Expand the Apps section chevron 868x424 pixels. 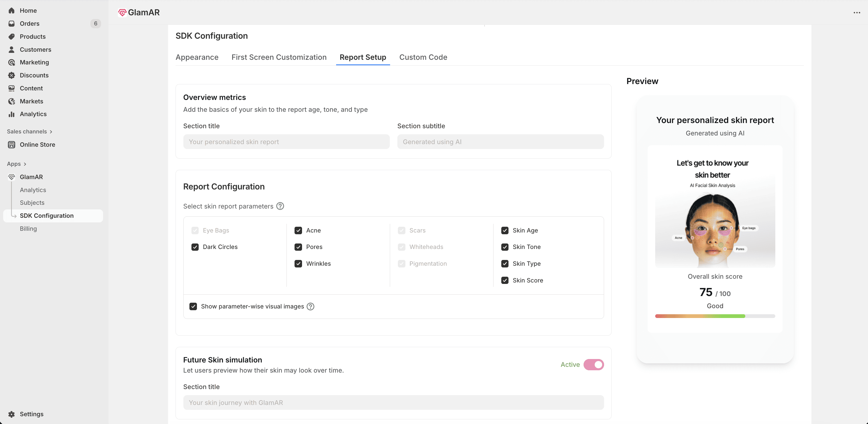coord(25,164)
